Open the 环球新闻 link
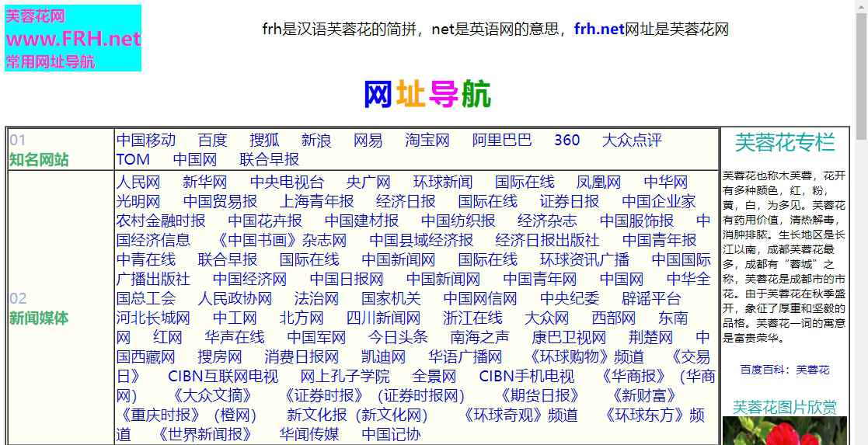The width and height of the screenshot is (868, 445). (443, 182)
